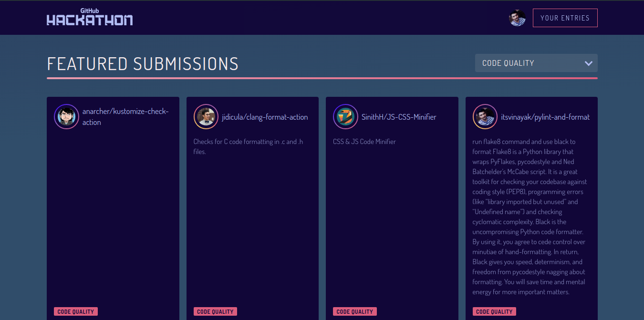The height and width of the screenshot is (320, 644).
Task: Open the user profile avatar in header
Action: (517, 18)
